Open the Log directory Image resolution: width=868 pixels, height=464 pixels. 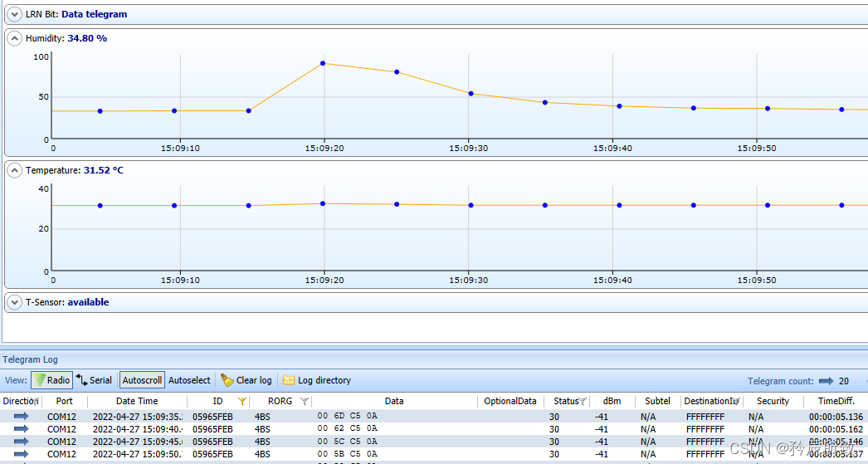(317, 380)
